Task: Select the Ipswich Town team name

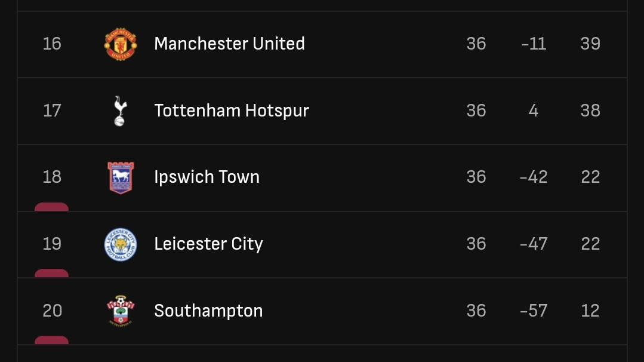Action: 207,177
